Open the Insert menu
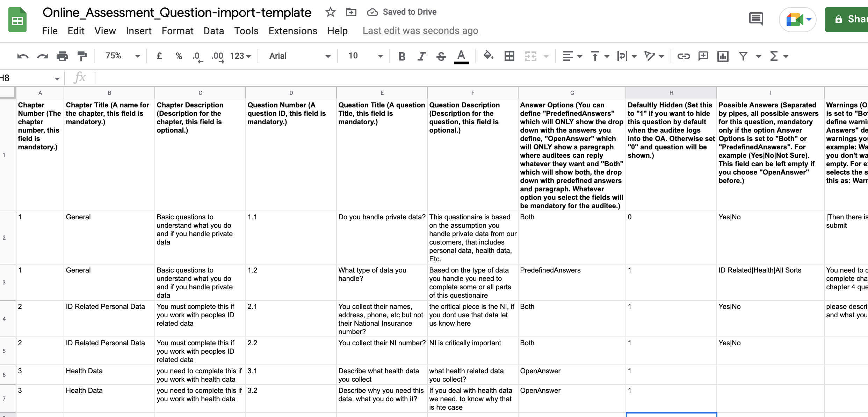This screenshot has height=417, width=868. 138,31
